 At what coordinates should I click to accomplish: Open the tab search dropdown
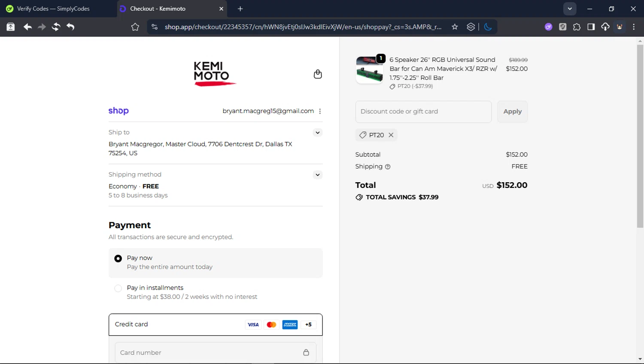(x=570, y=9)
